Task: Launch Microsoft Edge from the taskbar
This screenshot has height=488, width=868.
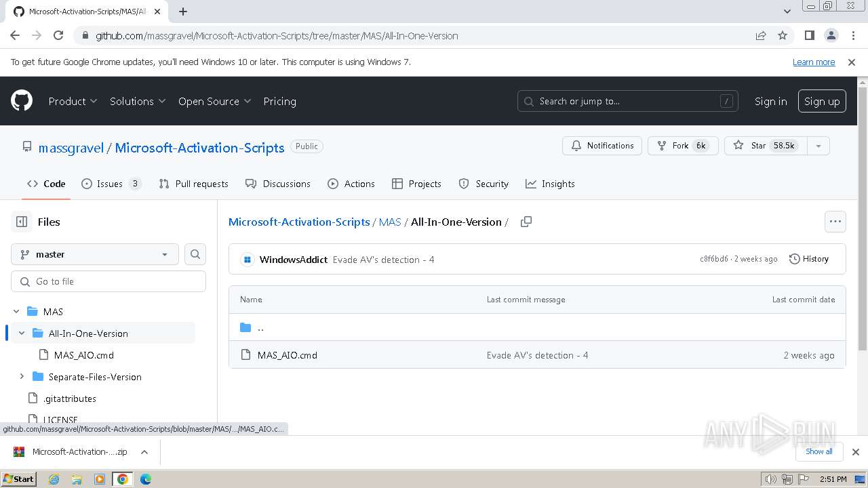Action: point(146,479)
